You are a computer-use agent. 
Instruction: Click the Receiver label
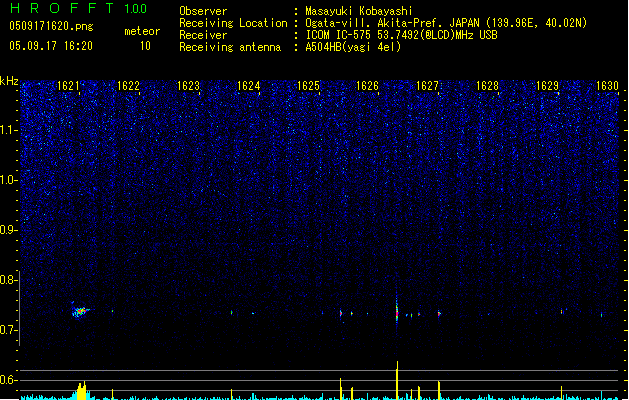203,35
